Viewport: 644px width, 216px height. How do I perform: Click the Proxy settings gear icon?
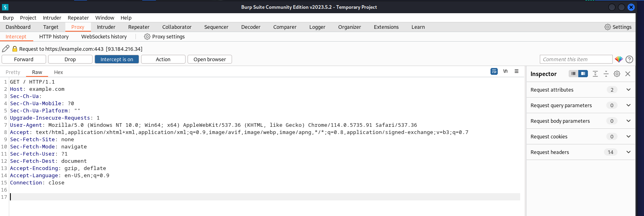(x=147, y=36)
